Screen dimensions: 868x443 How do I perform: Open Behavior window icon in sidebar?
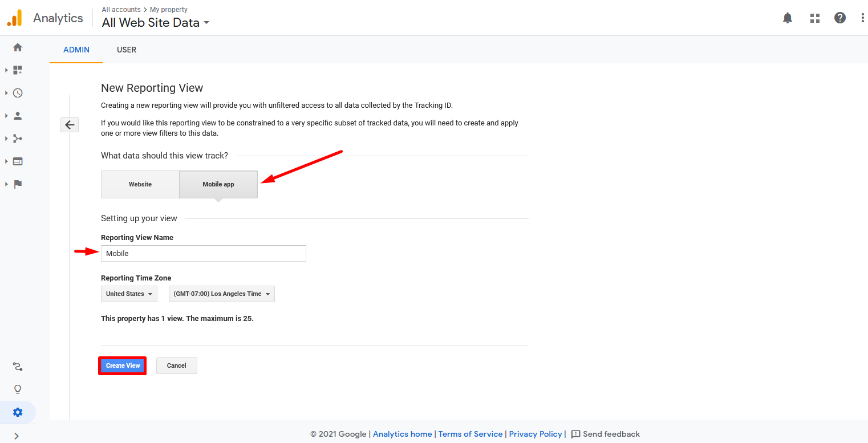click(x=18, y=161)
